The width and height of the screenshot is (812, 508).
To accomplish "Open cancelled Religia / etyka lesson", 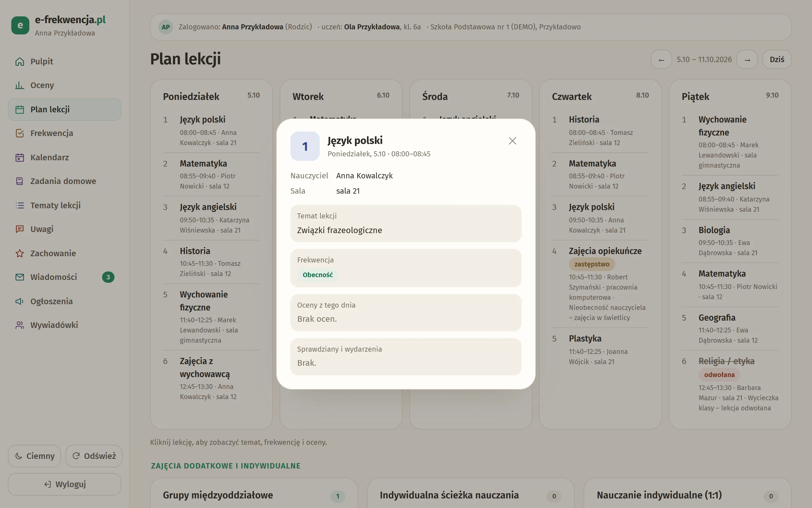I will pos(730,384).
